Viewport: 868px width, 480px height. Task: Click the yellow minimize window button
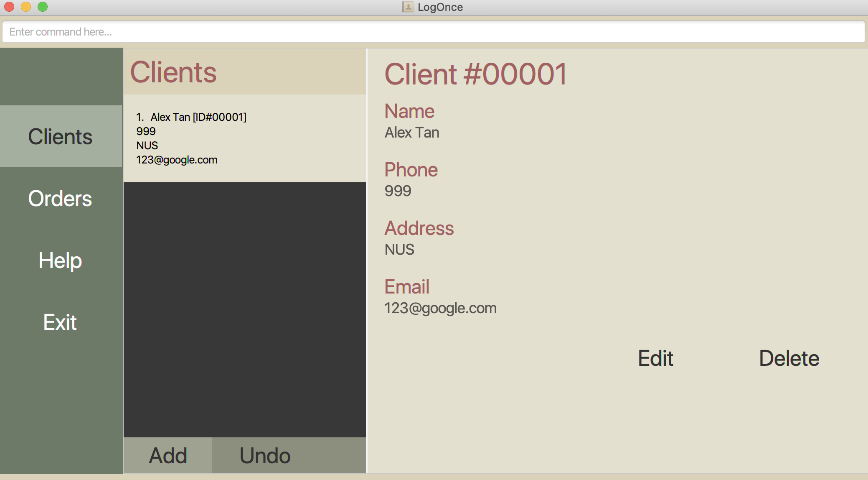(26, 7)
